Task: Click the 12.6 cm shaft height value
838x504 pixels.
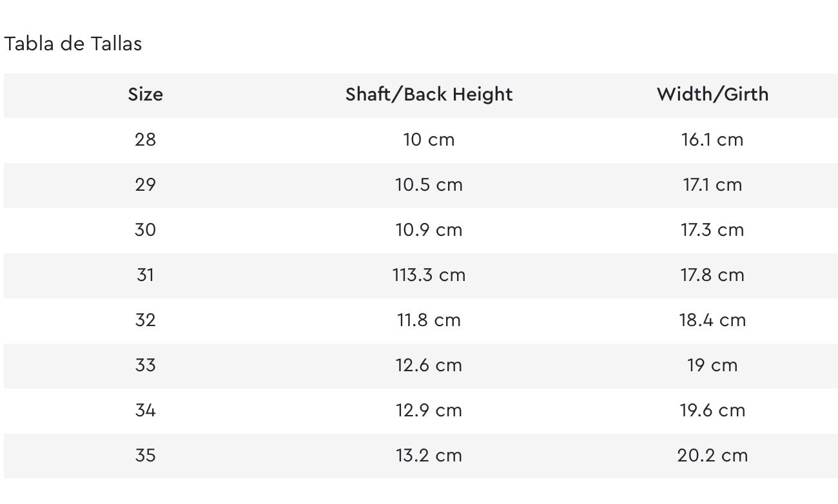Action: click(x=429, y=365)
